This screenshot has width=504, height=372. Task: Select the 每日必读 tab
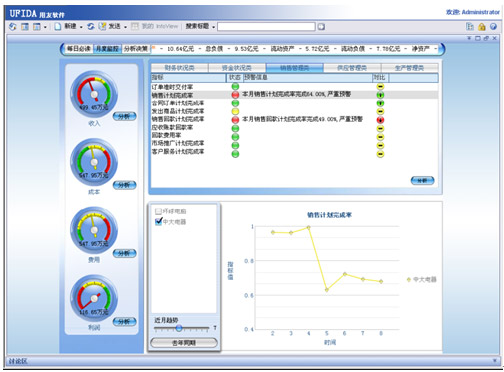[79, 49]
